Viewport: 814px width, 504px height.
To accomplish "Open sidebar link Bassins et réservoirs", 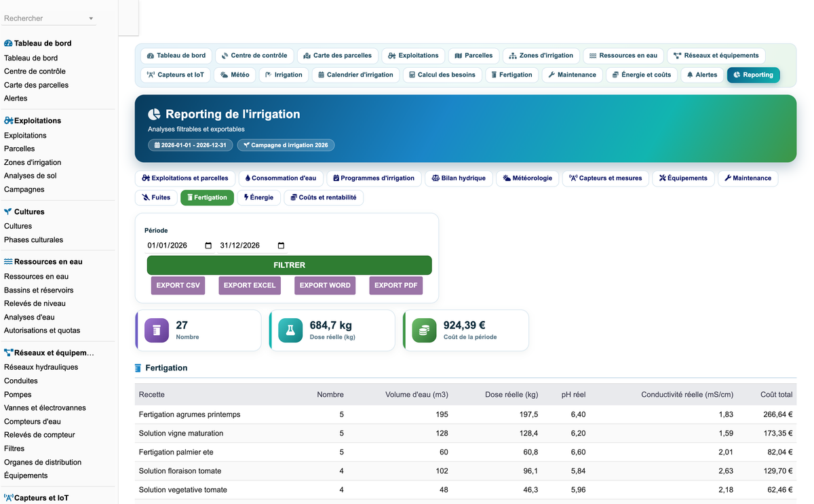I will coord(39,290).
